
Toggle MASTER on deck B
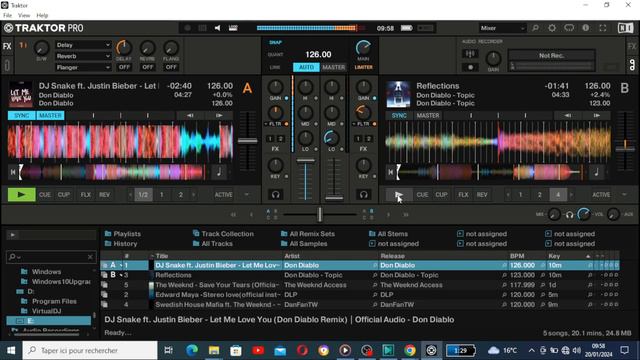(428, 116)
